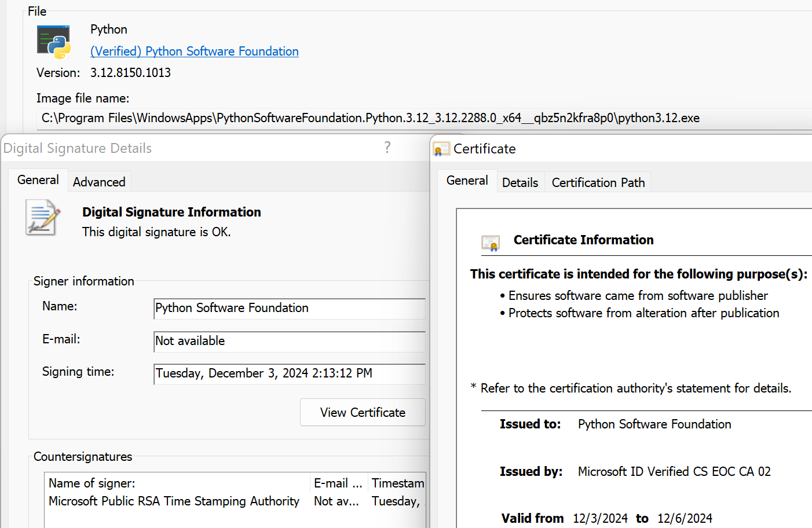Open the Verified Python Software Foundation link
812x528 pixels.
pyautogui.click(x=195, y=51)
